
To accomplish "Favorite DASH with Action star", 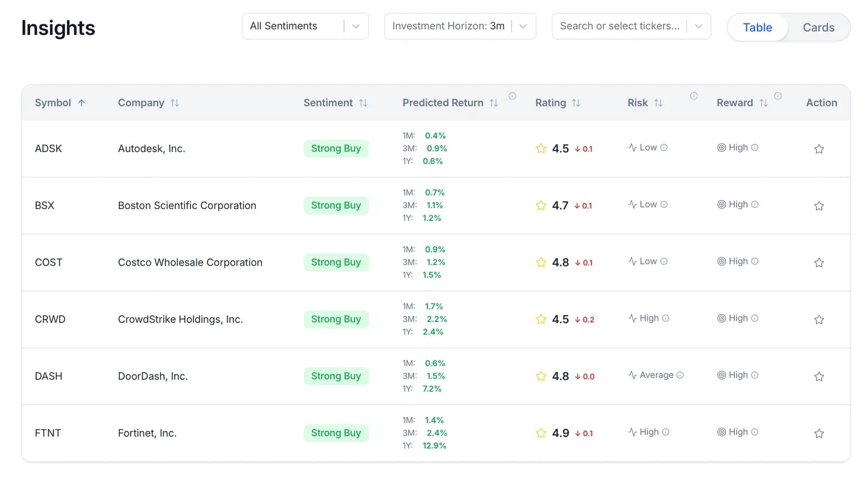I will pos(819,376).
